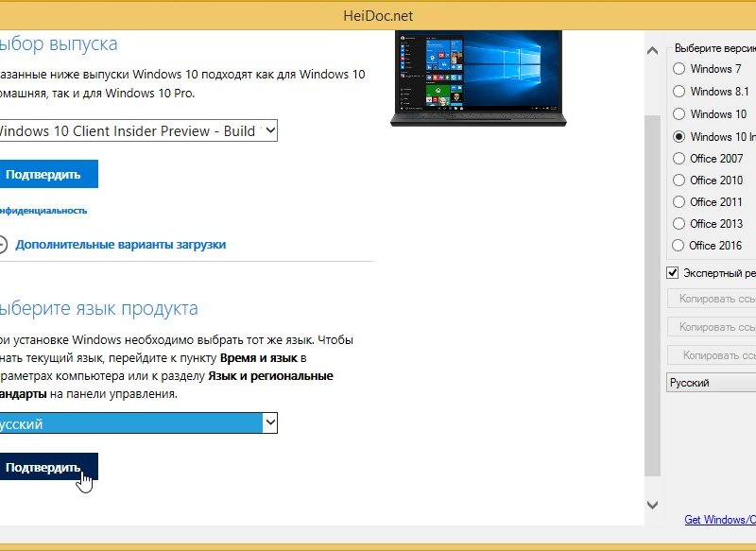The height and width of the screenshot is (551, 756).
Task: Toggle the Экспертный режим checkbox
Action: tap(673, 273)
